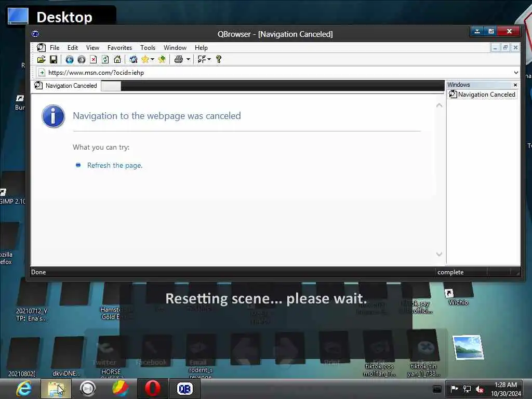
Task: Click the Action Center flag tray icon
Action: pos(454,389)
